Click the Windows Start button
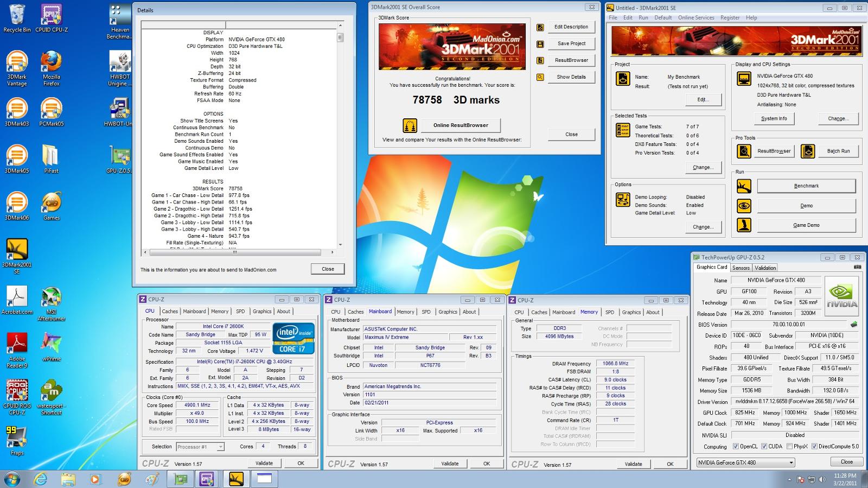The width and height of the screenshot is (868, 488). 12,479
